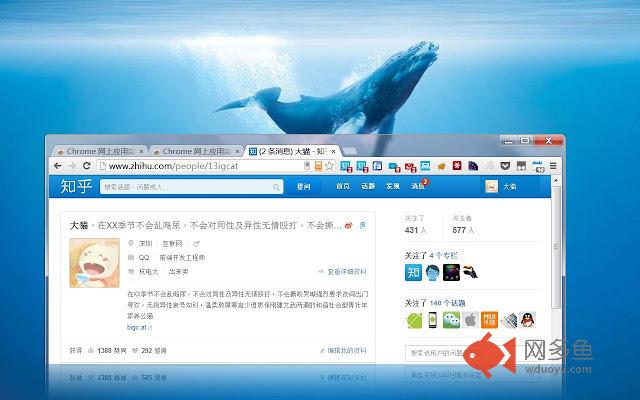Open the Pocket extension icon

coord(505,166)
